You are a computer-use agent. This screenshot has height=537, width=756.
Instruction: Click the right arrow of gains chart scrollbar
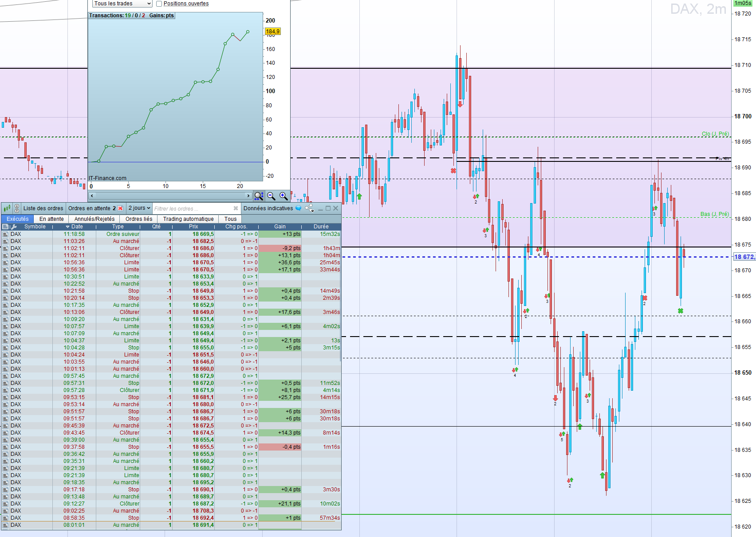coord(248,196)
